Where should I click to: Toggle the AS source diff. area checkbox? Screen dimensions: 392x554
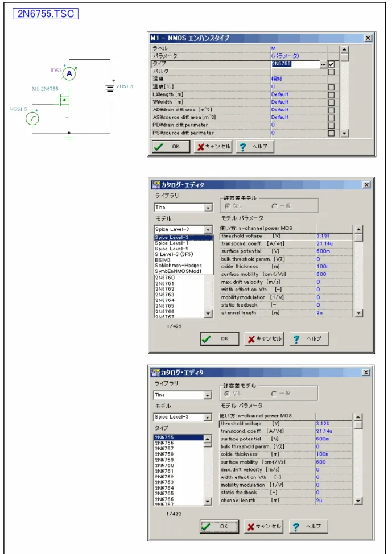click(x=331, y=118)
